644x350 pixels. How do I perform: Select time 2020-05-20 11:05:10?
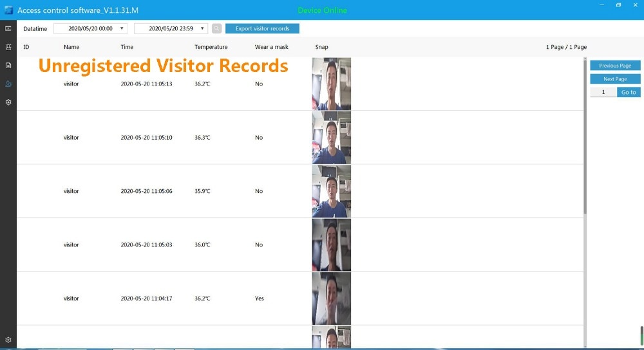tap(146, 138)
